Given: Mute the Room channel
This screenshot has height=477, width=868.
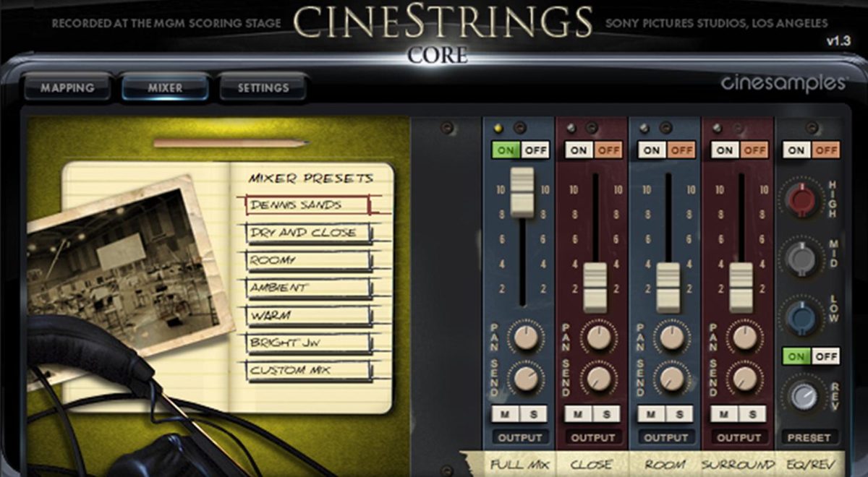Looking at the screenshot, I should click(x=652, y=414).
